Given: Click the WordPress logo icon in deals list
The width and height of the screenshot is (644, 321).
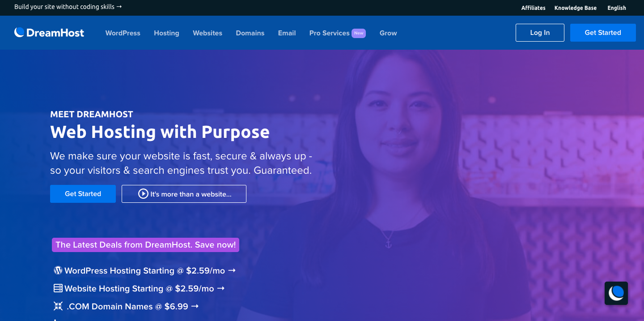Looking at the screenshot, I should click(x=58, y=270).
